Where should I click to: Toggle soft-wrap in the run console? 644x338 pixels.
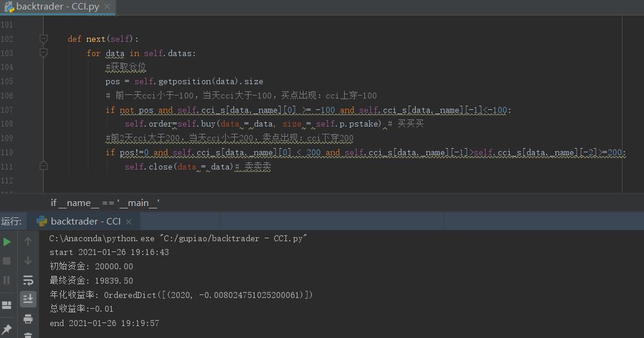pyautogui.click(x=28, y=280)
